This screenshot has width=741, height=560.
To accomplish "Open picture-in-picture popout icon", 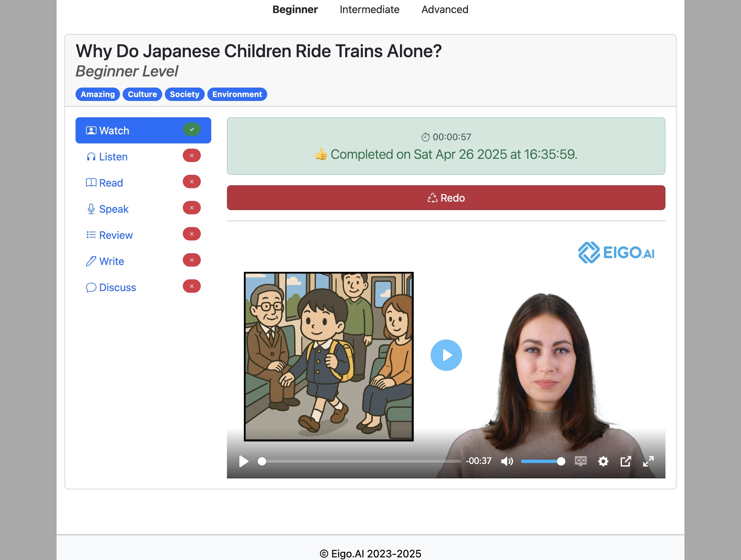I will click(626, 461).
